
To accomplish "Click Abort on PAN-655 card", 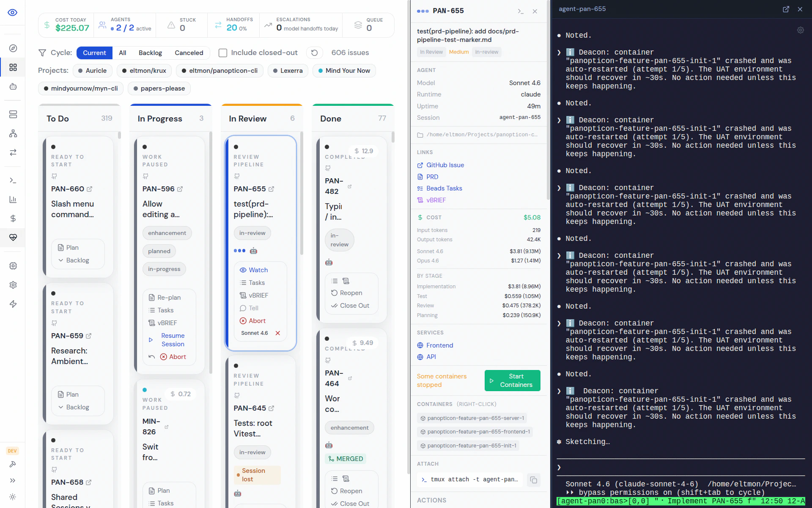I will [x=253, y=321].
